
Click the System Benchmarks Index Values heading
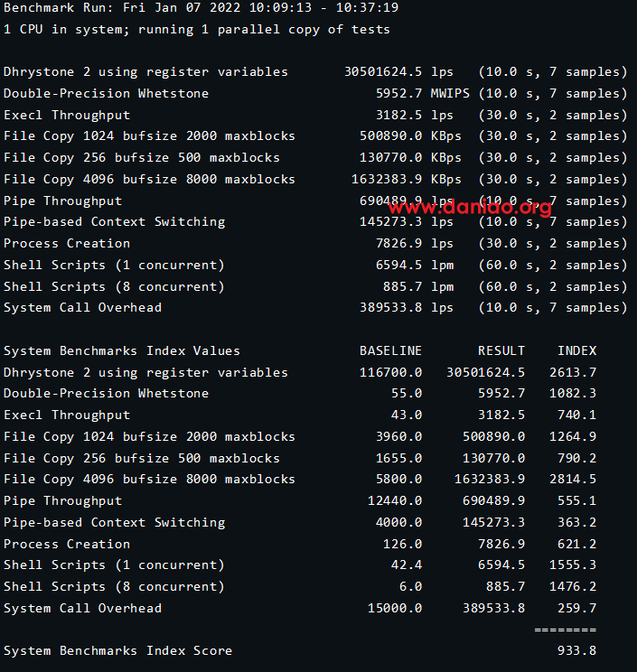click(122, 350)
